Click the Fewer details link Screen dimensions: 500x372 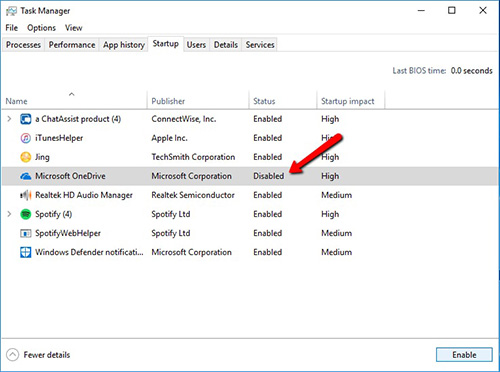[47, 355]
